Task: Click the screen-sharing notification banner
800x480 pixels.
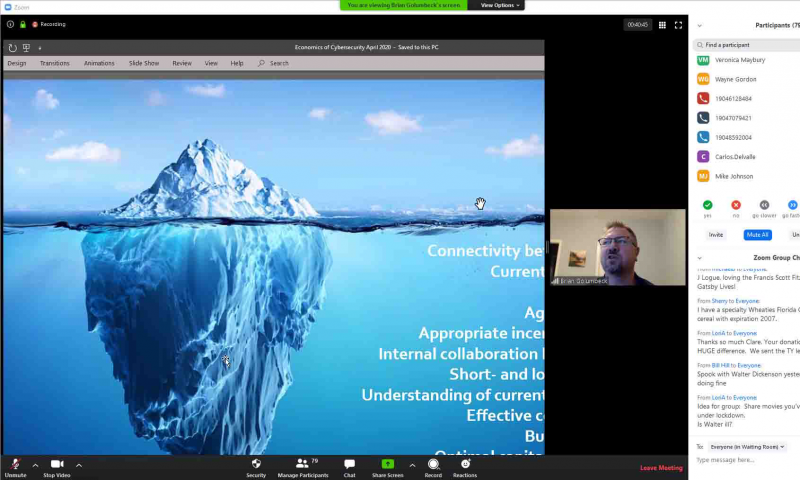Action: pyautogui.click(x=404, y=5)
